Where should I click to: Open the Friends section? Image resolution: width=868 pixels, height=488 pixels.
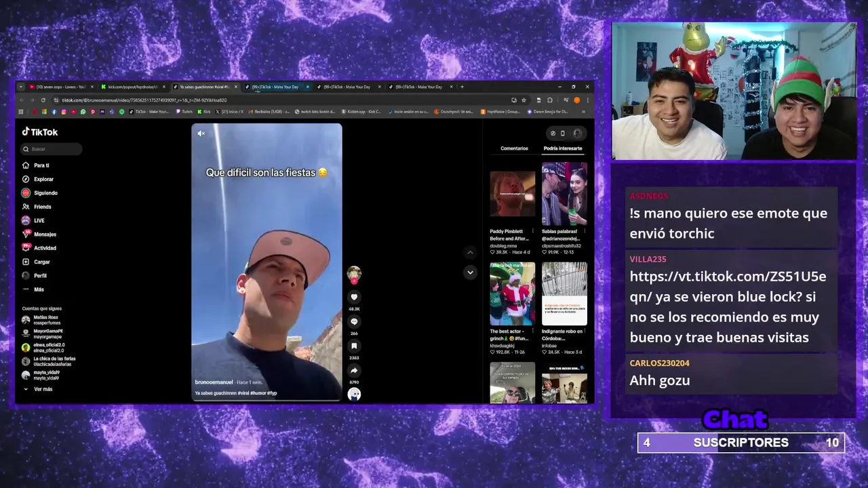(x=37, y=207)
